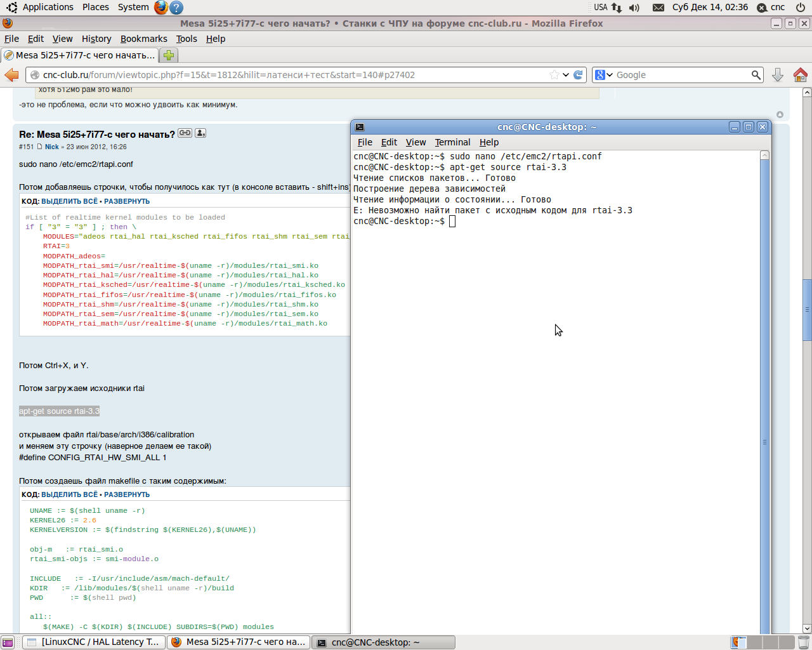Click the small post icon before Nick
The image size is (812, 650).
point(39,147)
